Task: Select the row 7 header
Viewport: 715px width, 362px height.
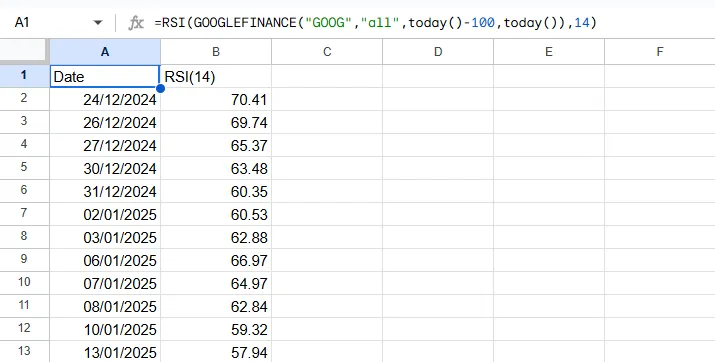Action: (24, 214)
